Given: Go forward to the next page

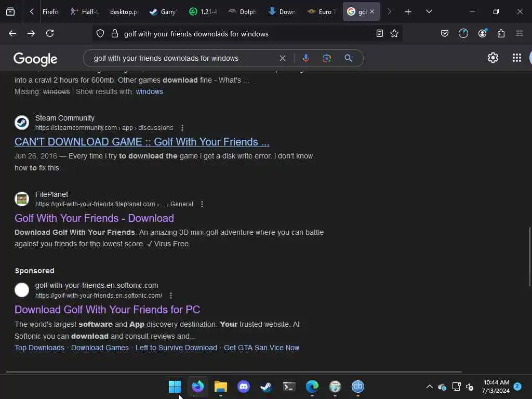Looking at the screenshot, I should coord(31,33).
